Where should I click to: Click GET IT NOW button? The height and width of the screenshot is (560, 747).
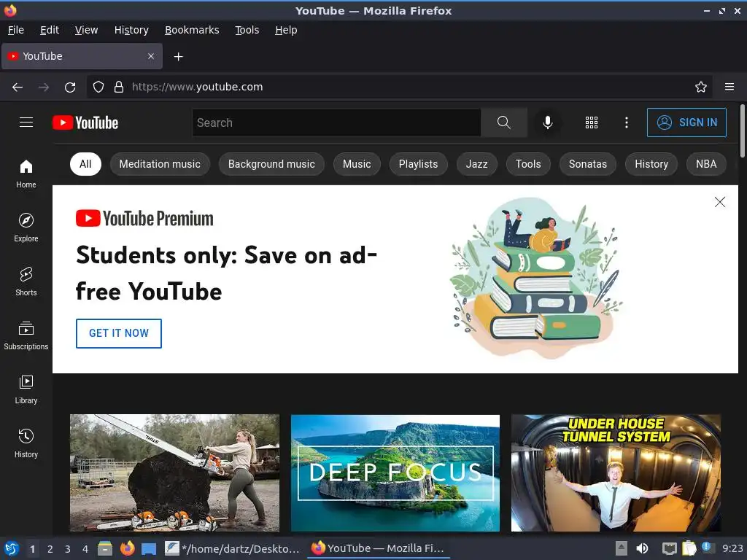tap(119, 333)
